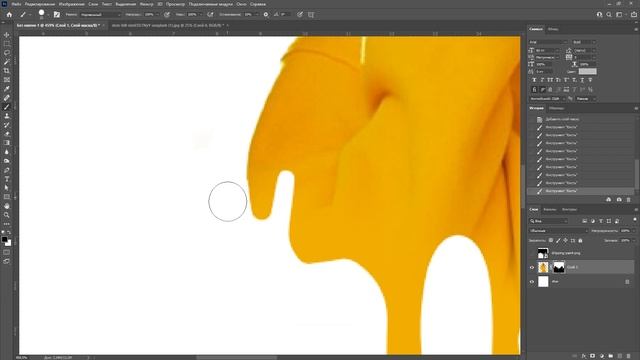Screen dimensions: 640x360
Task: Select the Frame tool
Action: click(x=7, y=80)
